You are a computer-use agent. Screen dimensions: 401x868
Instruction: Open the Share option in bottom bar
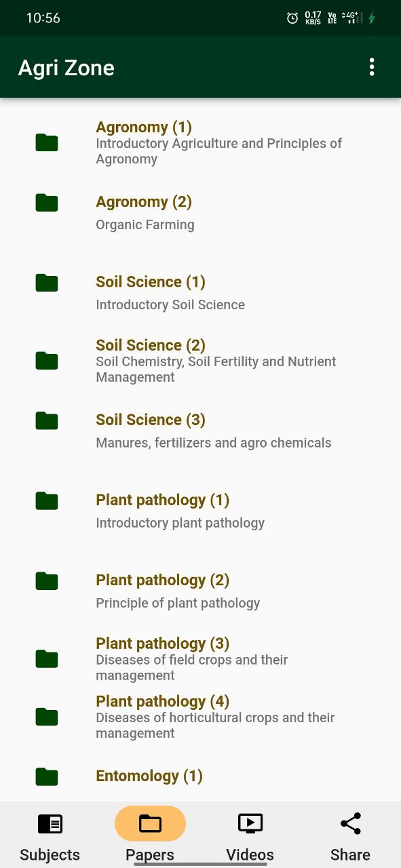[x=350, y=837]
